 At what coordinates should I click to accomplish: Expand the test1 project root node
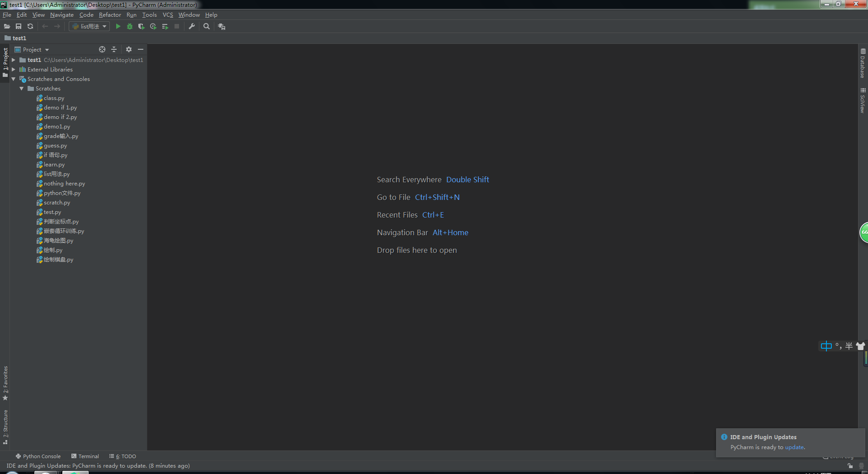tap(14, 60)
